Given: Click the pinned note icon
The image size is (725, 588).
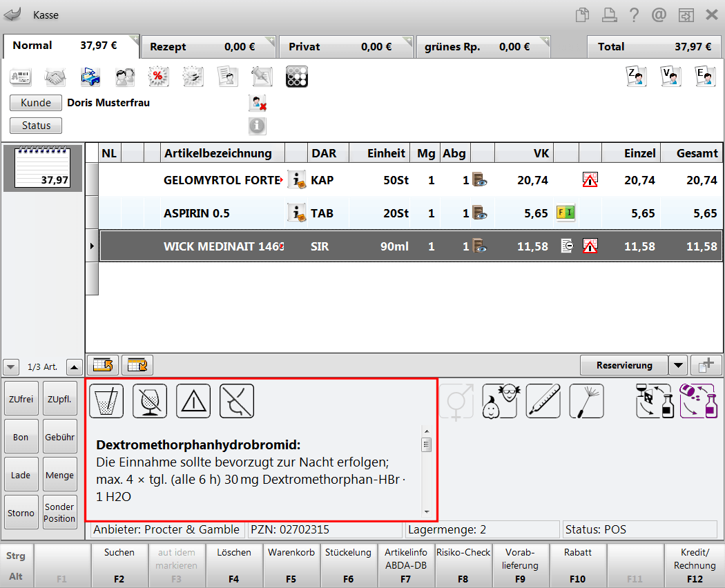Looking at the screenshot, I should tap(262, 77).
